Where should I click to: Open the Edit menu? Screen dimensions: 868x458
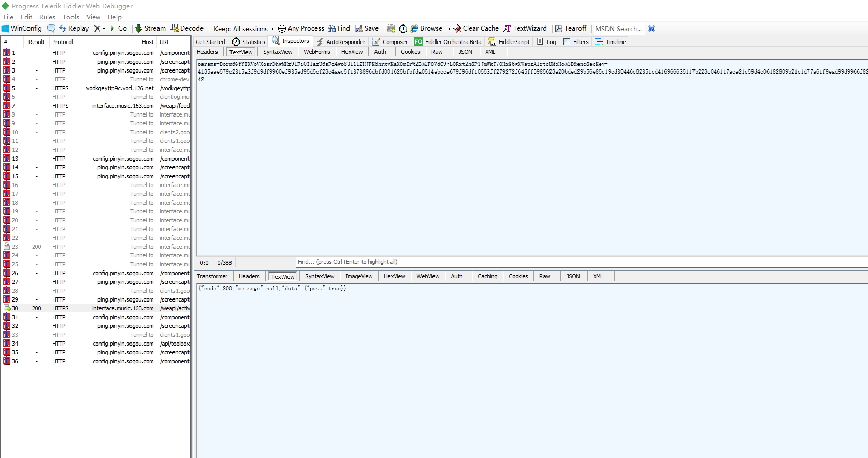(26, 17)
